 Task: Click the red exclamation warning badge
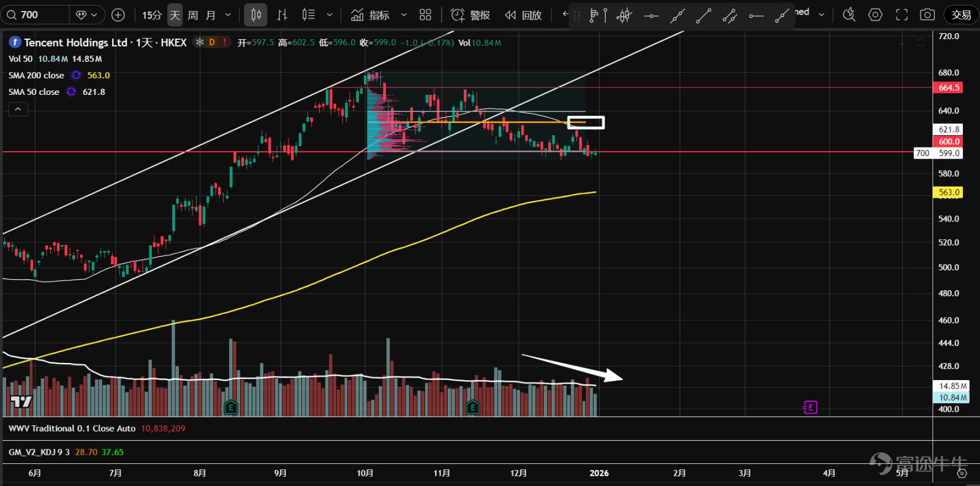point(225,42)
